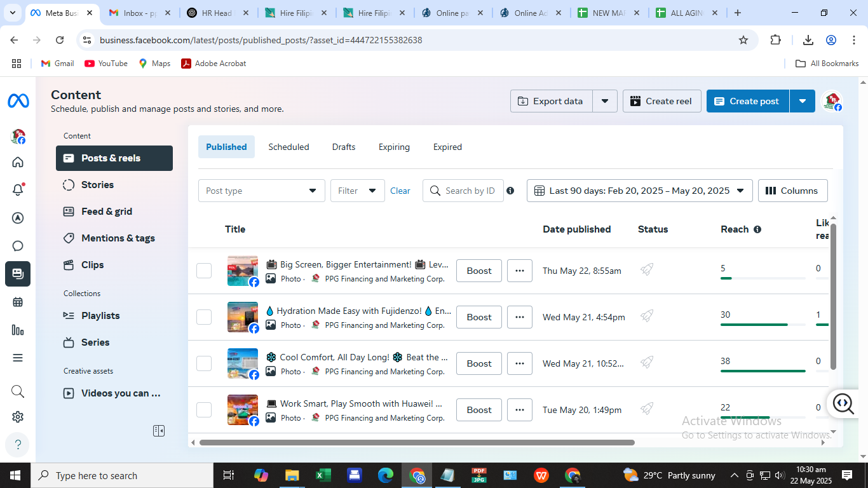Open Chrome downloads icon

click(x=808, y=40)
